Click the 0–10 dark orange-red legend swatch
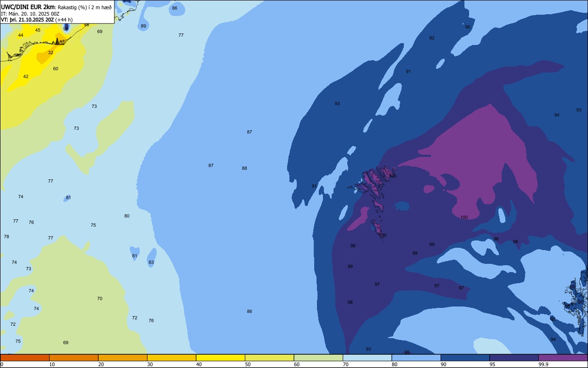Viewport: 588px width, 368px height. (25, 357)
